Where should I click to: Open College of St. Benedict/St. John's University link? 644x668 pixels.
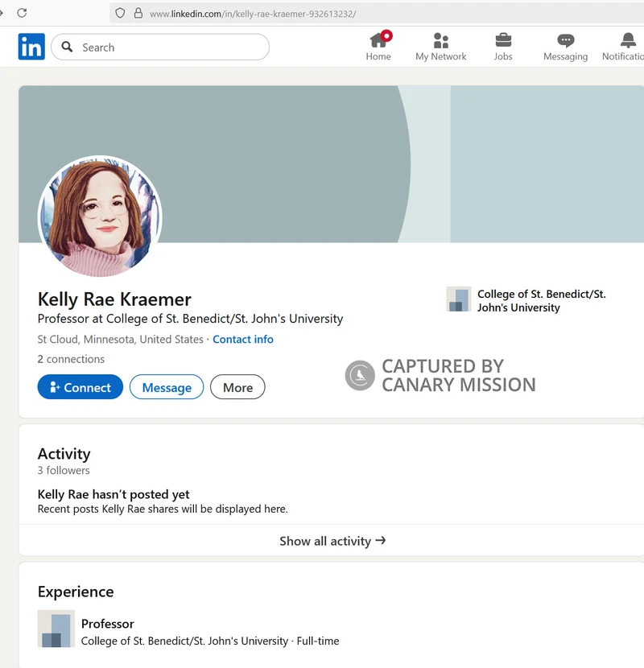coord(541,301)
